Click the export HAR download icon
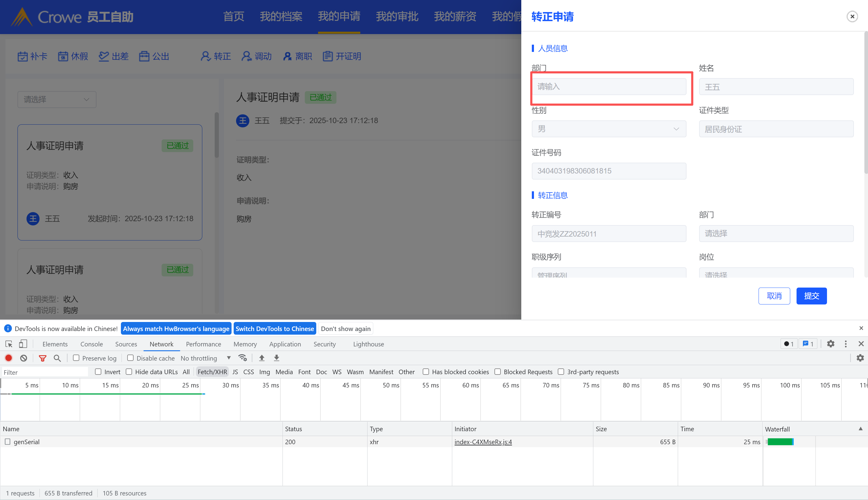 tap(276, 358)
